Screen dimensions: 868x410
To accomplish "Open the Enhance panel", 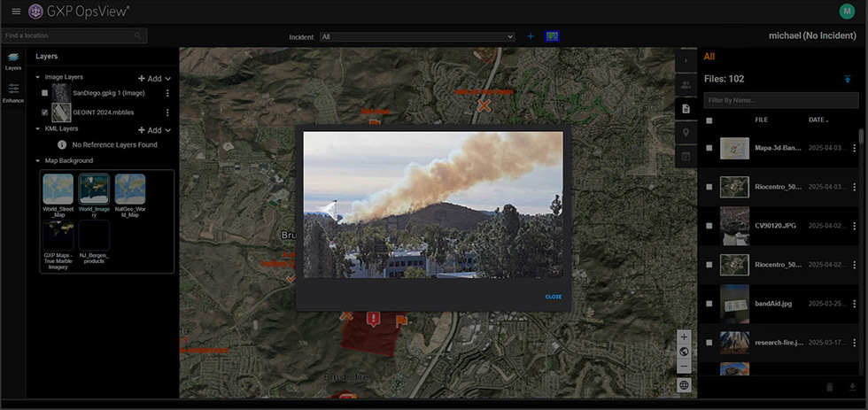I will 13,93.
